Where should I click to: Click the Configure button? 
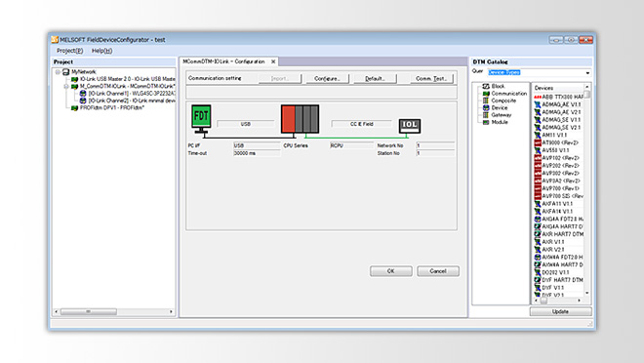point(327,78)
